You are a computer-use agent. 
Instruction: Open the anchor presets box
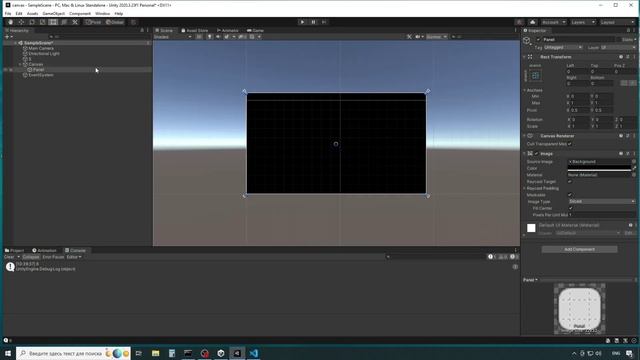[536, 76]
